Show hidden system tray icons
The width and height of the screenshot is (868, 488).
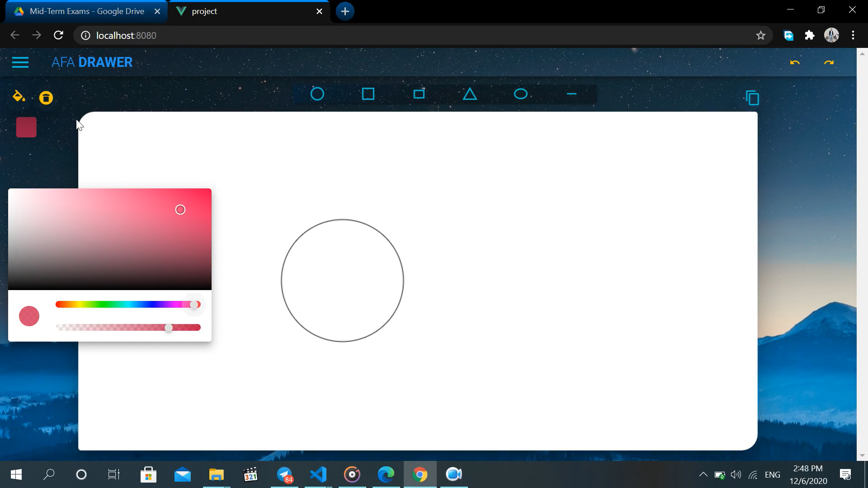[703, 474]
